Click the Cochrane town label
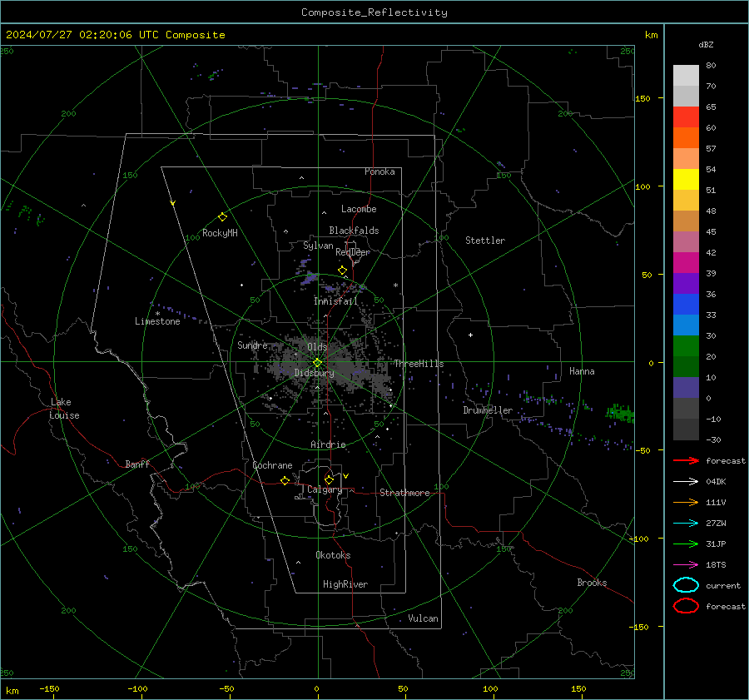 click(x=272, y=465)
